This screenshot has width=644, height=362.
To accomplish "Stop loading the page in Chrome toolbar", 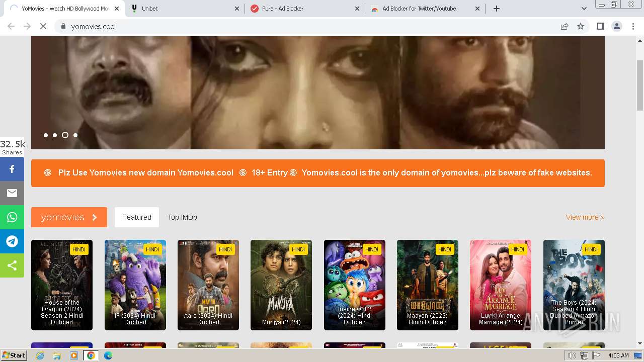I will (43, 26).
